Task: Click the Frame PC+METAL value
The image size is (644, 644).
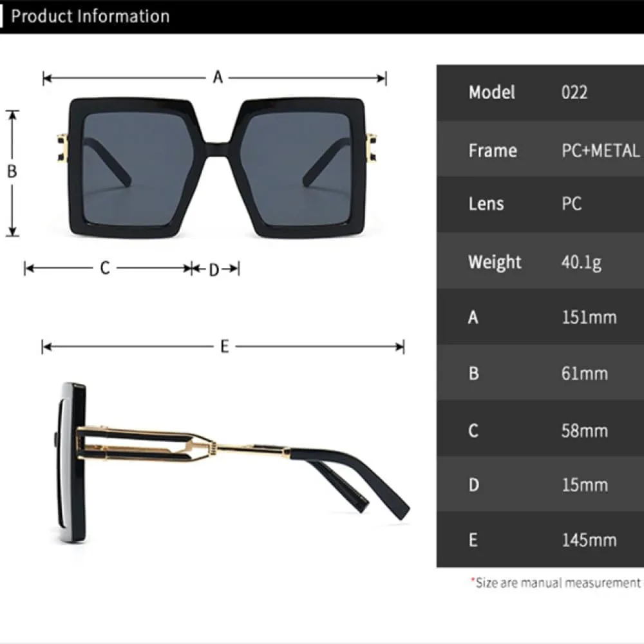Action: point(600,151)
